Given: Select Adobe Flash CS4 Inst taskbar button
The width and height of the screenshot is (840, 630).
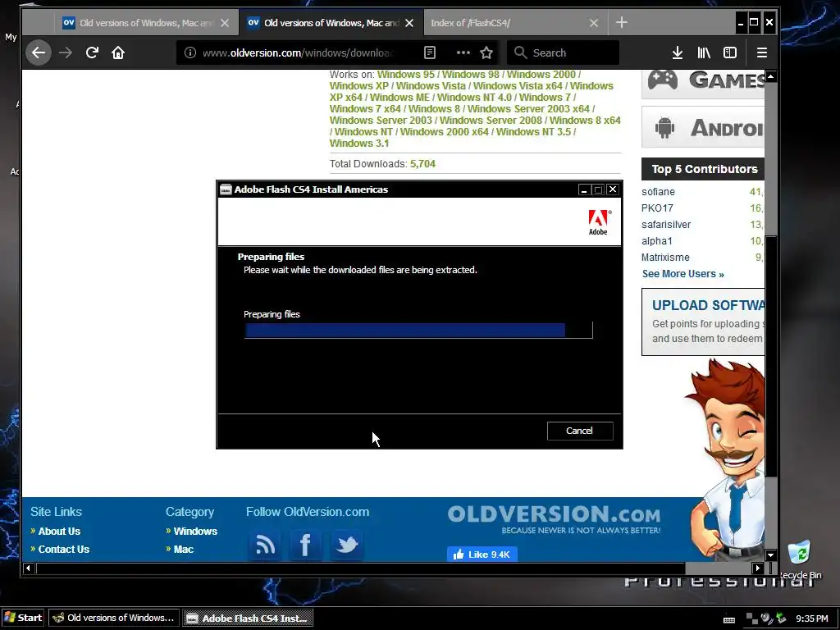Looking at the screenshot, I should point(248,618).
